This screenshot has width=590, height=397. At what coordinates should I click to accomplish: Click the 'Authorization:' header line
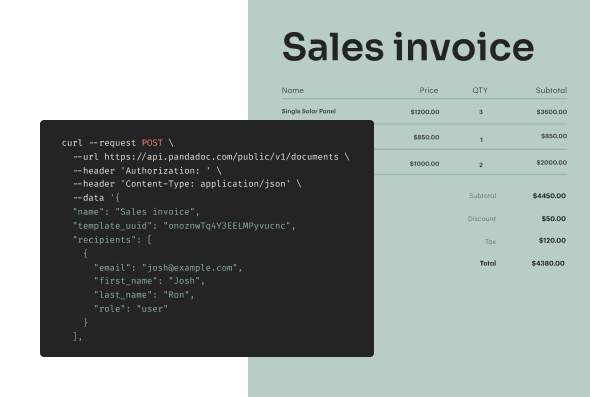click(147, 171)
